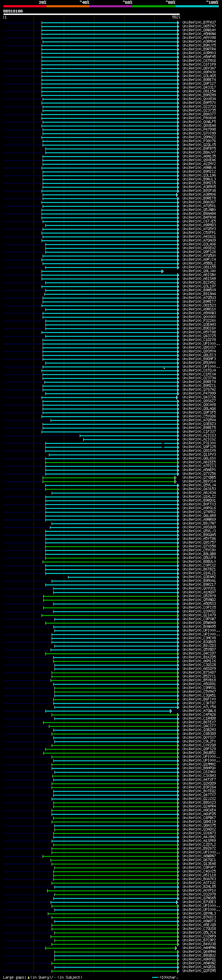This screenshot has height=980, width=222.
Task: Open hit UniRef100_Q00834
Action: pos(199,99)
